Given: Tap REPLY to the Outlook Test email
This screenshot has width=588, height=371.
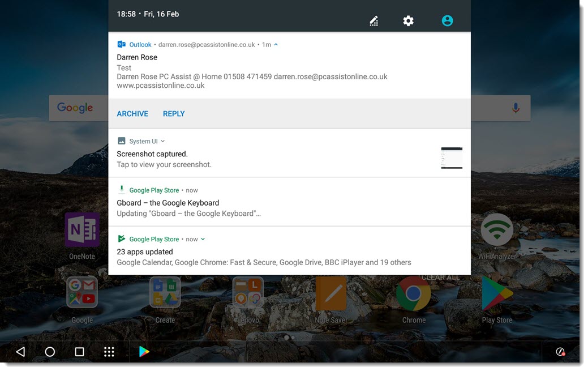Looking at the screenshot, I should pyautogui.click(x=173, y=113).
